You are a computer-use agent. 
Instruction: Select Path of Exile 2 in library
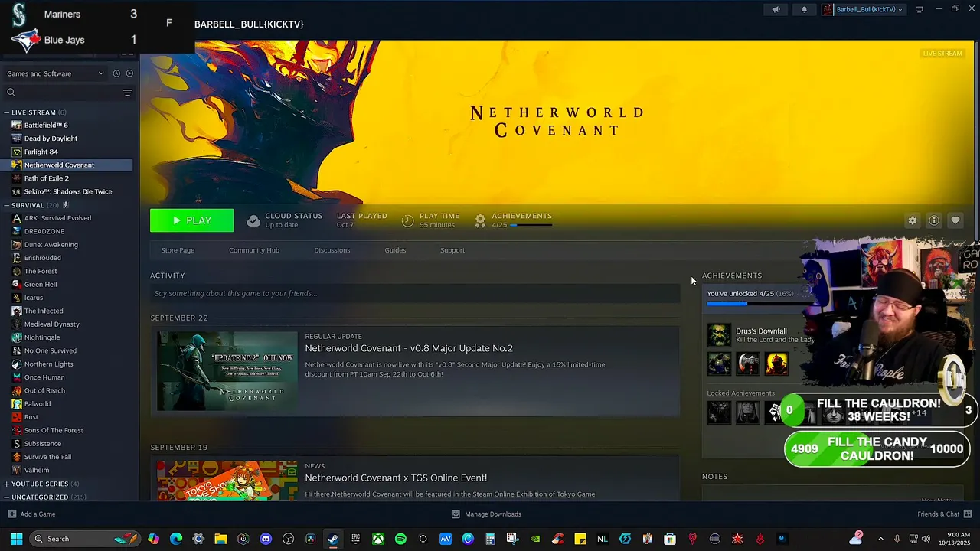coord(47,178)
